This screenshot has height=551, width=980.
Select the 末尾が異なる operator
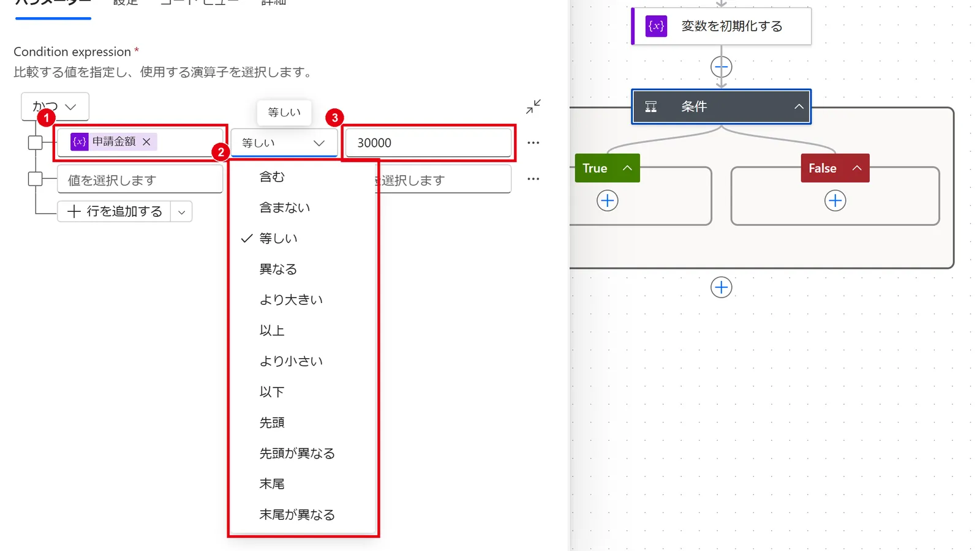tap(303, 514)
